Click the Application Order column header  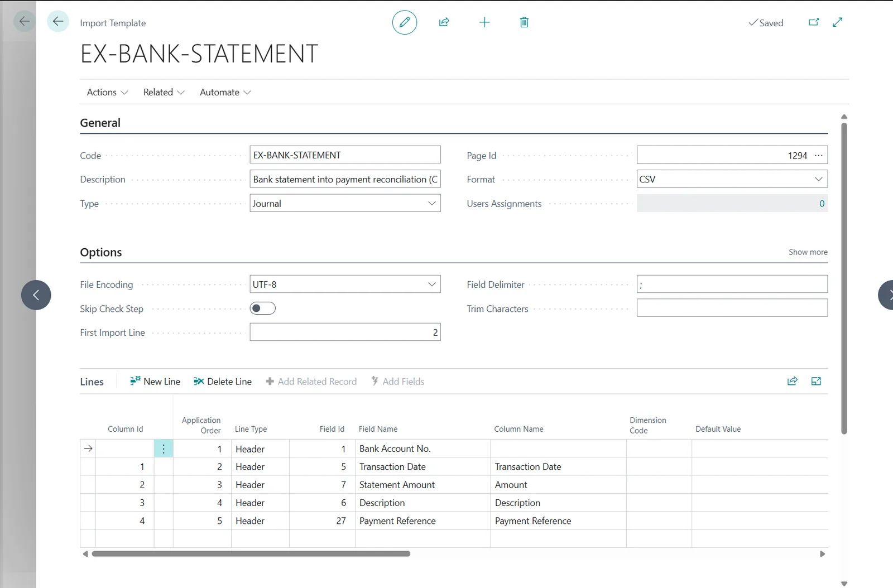(201, 425)
